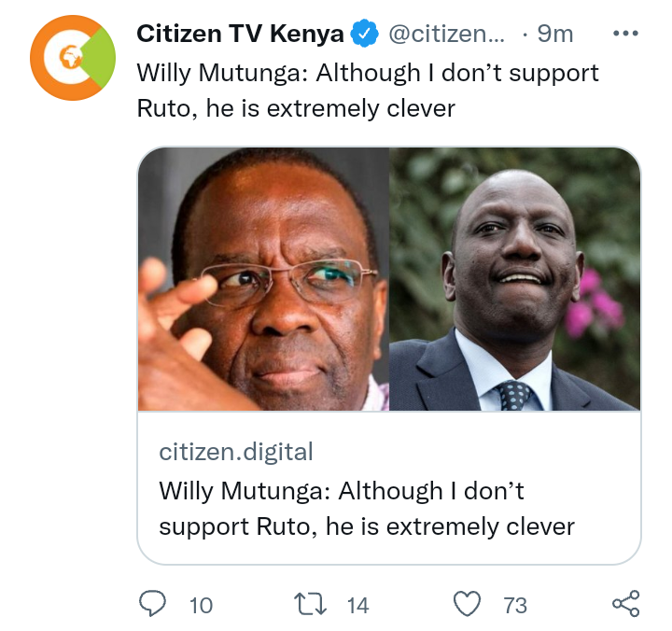The width and height of the screenshot is (672, 631).
Task: Open the 9m timestamp link
Action: [555, 34]
